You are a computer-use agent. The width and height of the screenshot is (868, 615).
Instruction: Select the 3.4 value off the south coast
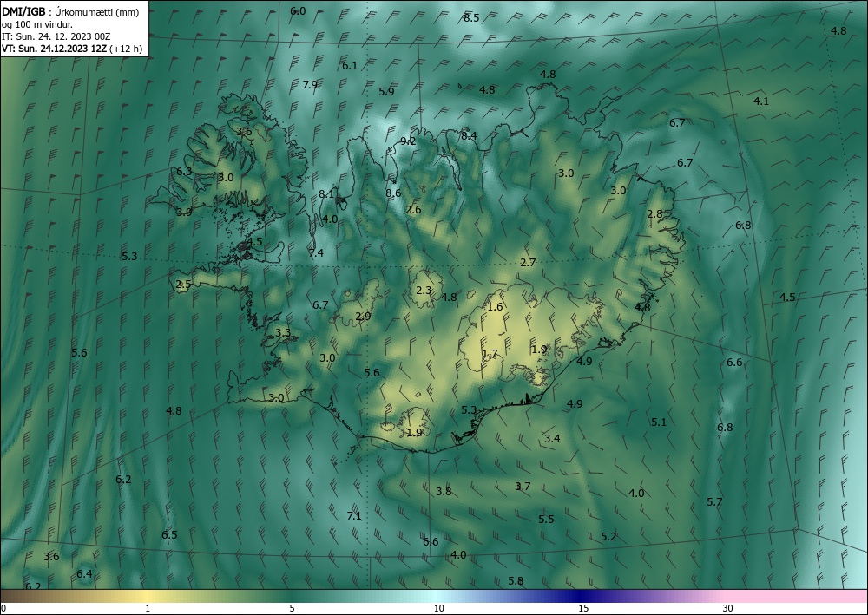[x=552, y=439]
